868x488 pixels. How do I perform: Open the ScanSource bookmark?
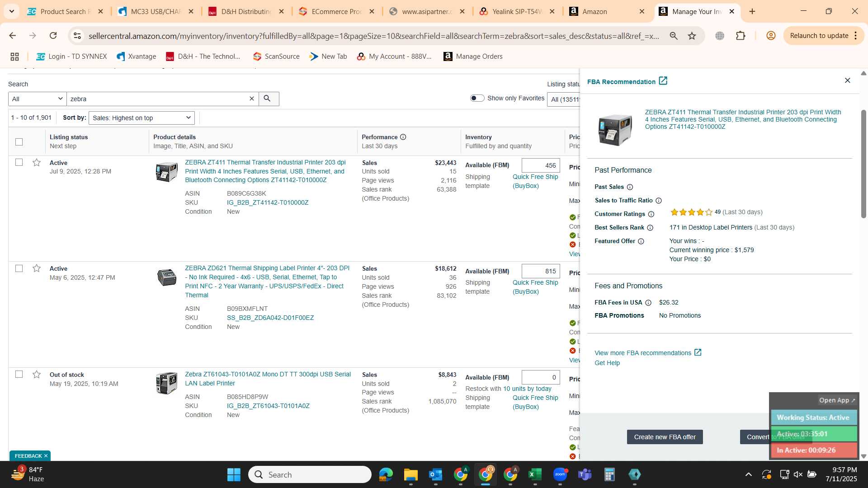[x=276, y=56]
